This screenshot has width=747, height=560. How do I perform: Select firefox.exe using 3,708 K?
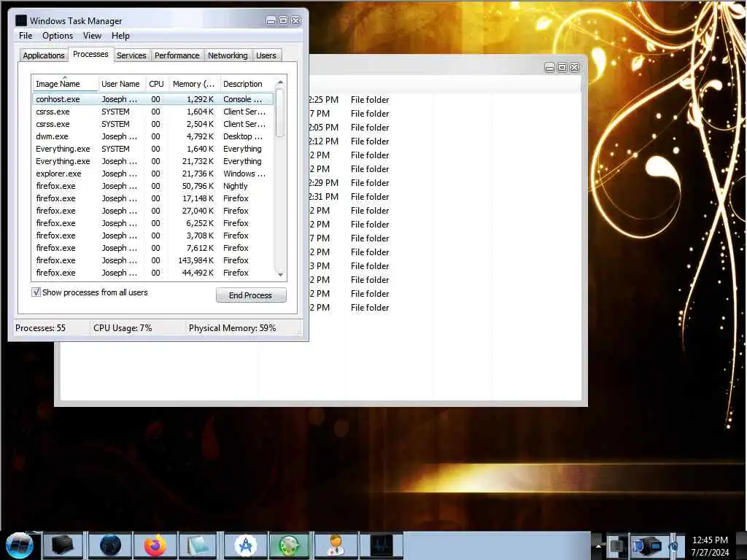(x=153, y=236)
